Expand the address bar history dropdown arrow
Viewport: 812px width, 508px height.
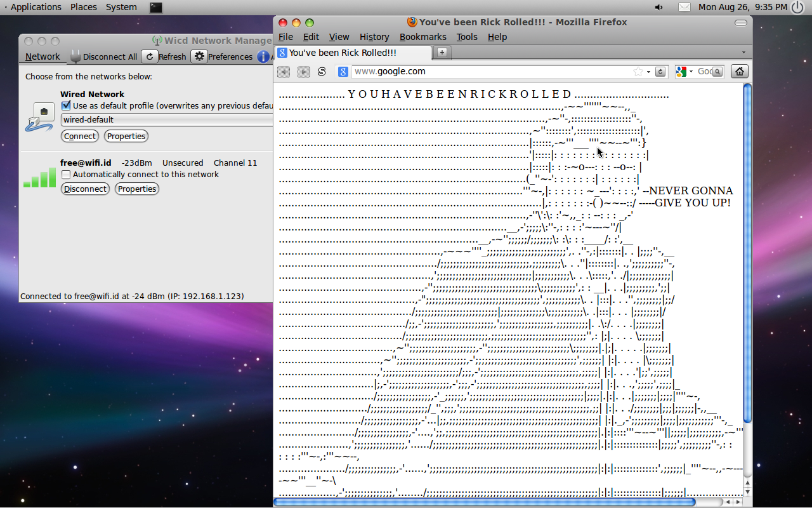point(648,72)
